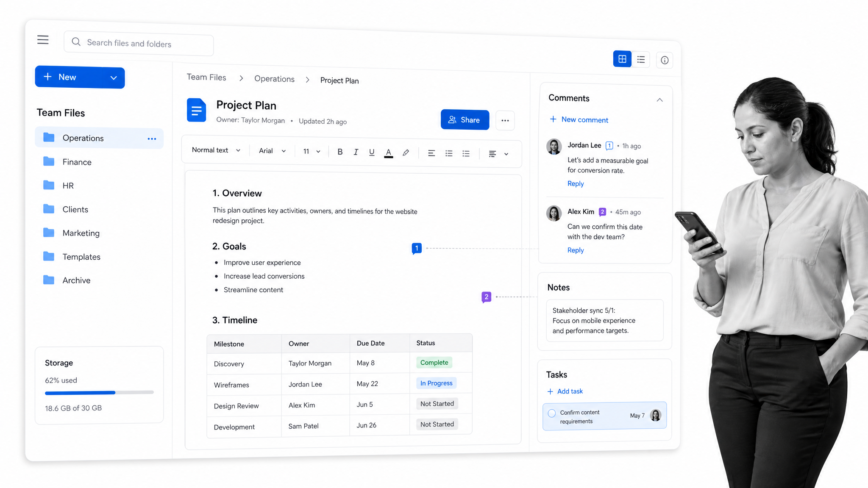
Task: Click the storage usage progress bar
Action: click(x=99, y=393)
